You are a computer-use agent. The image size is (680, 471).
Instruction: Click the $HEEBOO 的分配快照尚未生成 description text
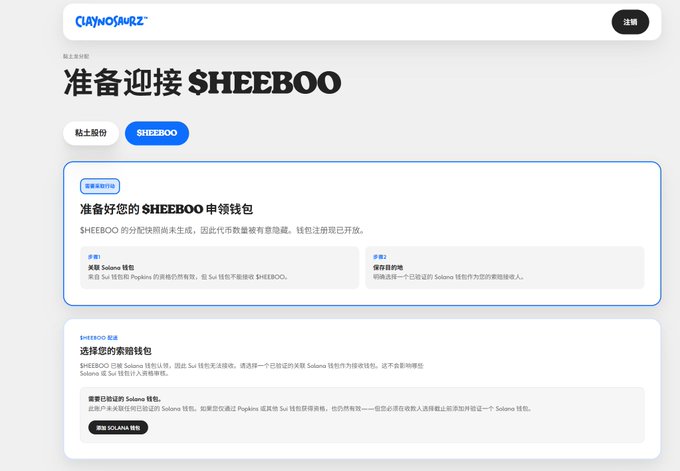pyautogui.click(x=222, y=230)
